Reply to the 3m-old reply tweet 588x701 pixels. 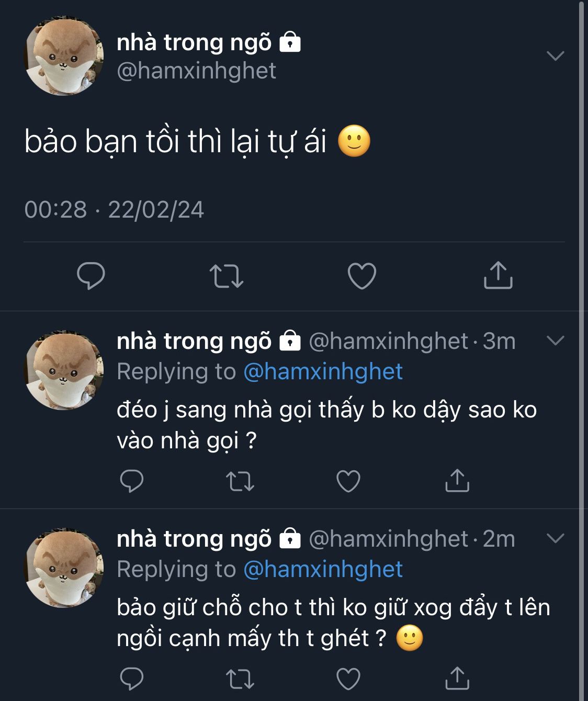point(132,481)
